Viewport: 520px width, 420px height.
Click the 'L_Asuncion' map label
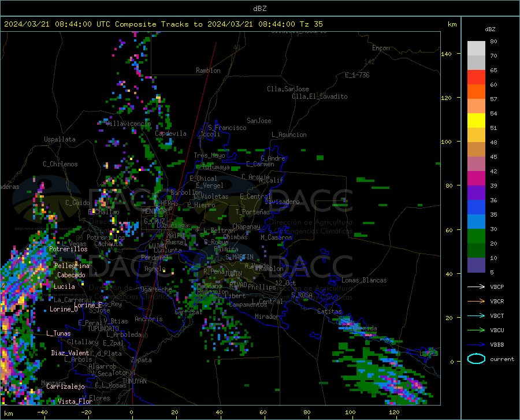(x=289, y=135)
